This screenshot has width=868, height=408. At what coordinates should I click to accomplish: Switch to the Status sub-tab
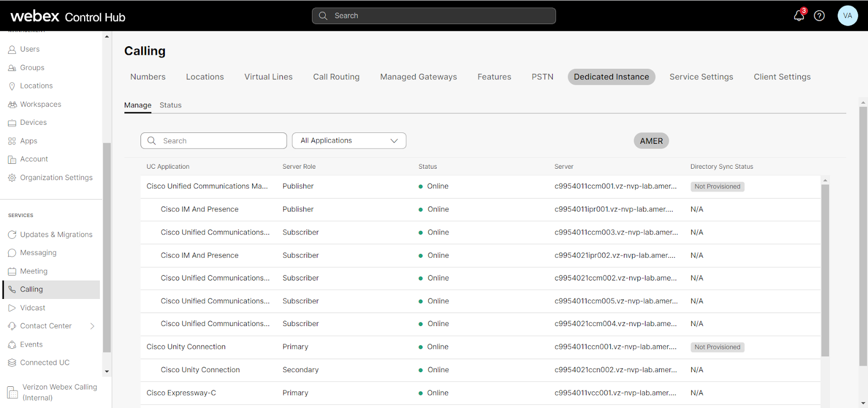pyautogui.click(x=170, y=105)
